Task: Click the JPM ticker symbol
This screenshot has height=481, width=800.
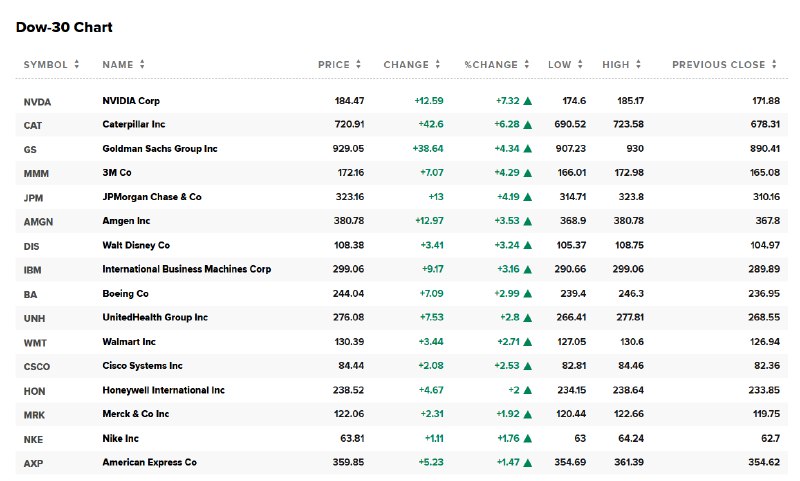Action: [34, 198]
